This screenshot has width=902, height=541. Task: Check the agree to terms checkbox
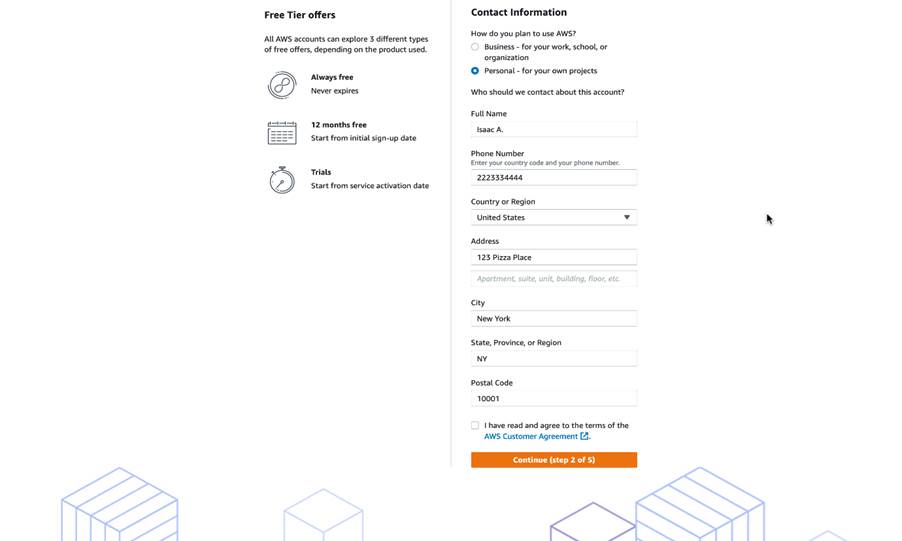click(475, 426)
